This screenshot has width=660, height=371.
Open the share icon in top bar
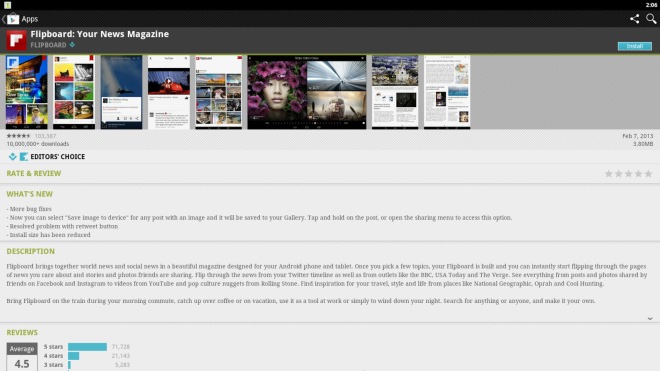[x=634, y=19]
